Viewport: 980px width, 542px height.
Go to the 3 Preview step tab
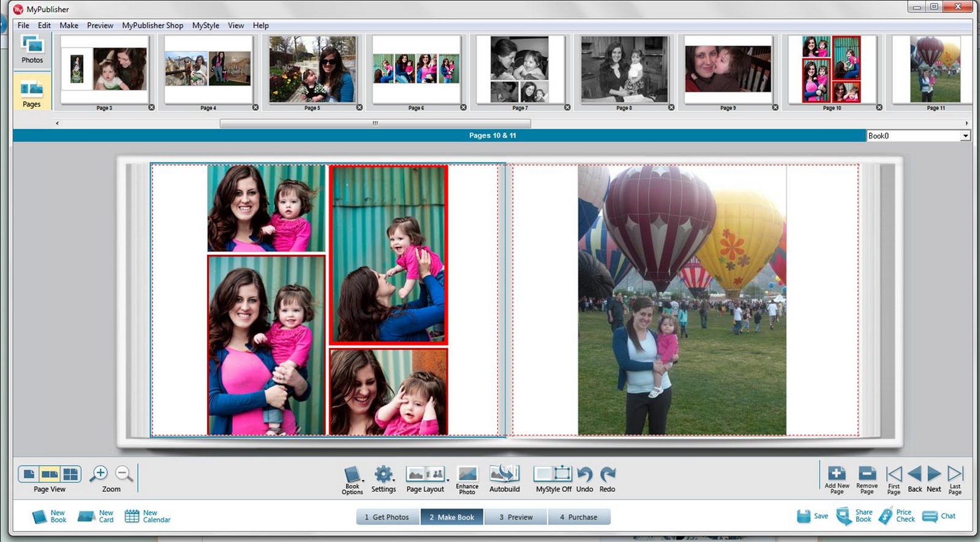click(x=516, y=517)
